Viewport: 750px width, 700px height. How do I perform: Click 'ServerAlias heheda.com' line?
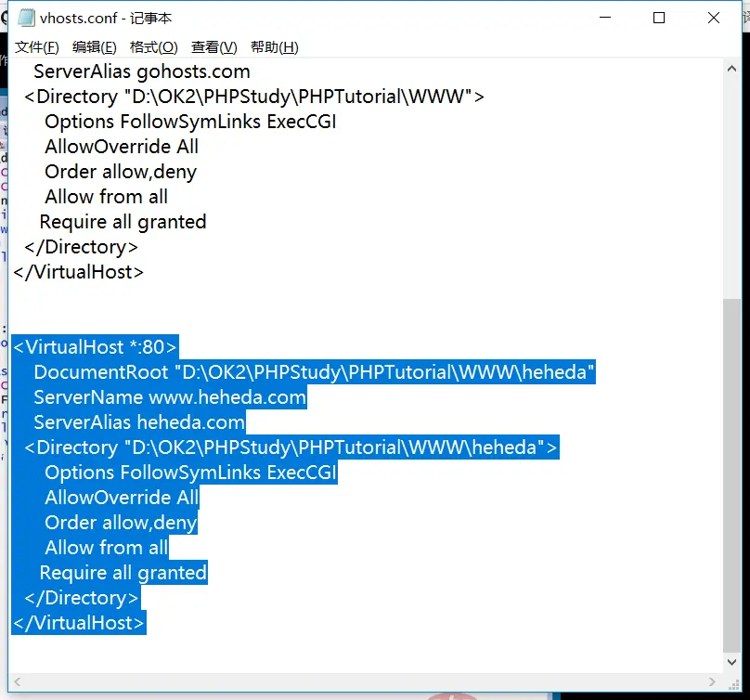[x=139, y=422]
